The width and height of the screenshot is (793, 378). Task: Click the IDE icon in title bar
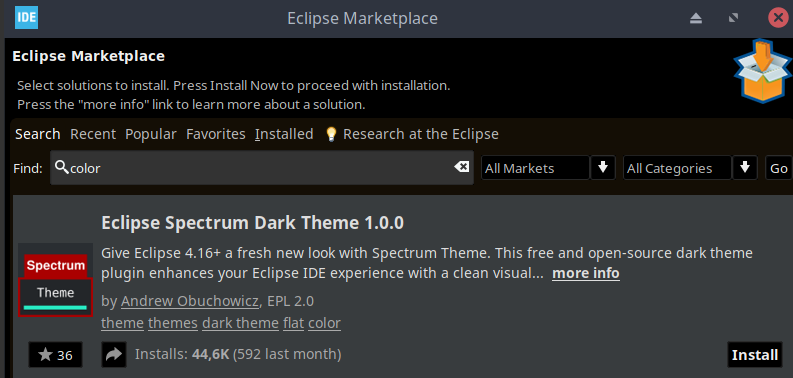point(26,18)
